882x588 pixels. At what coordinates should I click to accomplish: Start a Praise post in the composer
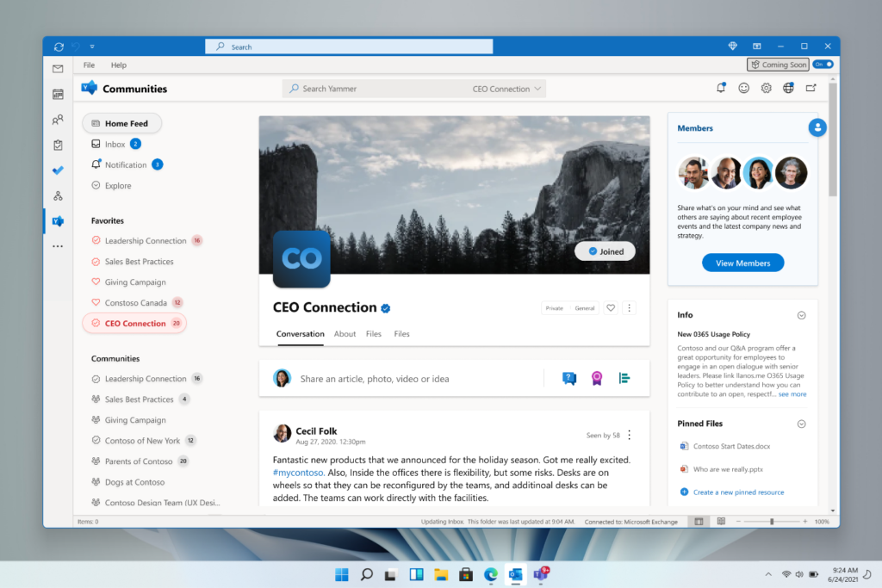click(596, 378)
